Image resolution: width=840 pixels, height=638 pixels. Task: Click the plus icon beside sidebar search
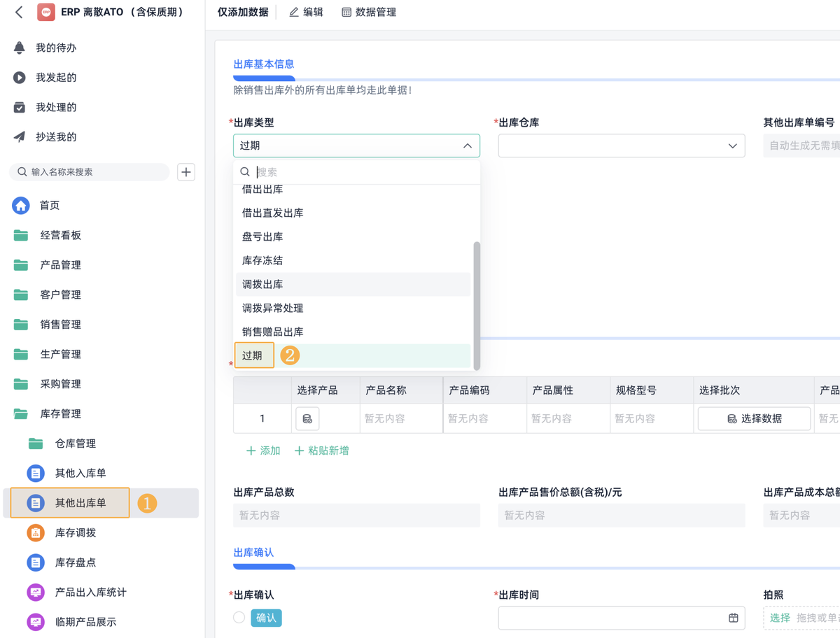click(x=186, y=172)
